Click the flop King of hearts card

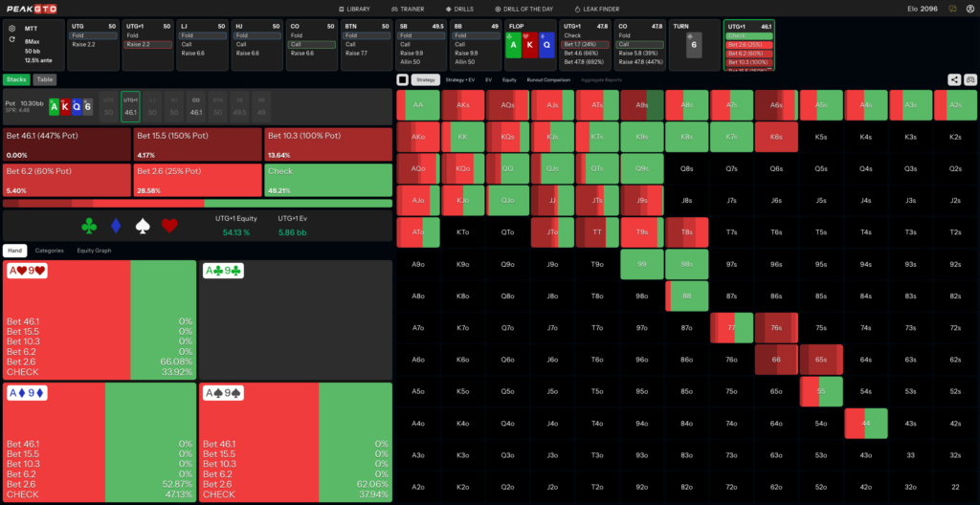[x=530, y=45]
